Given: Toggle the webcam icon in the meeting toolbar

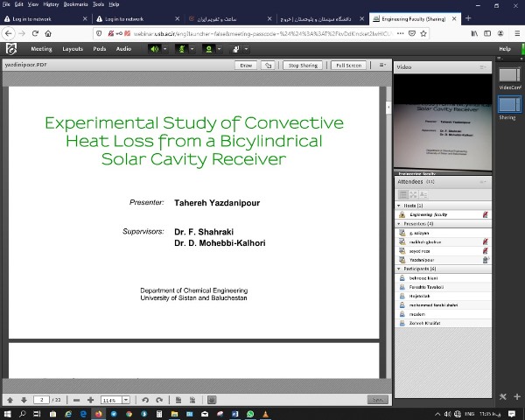Looking at the screenshot, I should pyautogui.click(x=208, y=49).
